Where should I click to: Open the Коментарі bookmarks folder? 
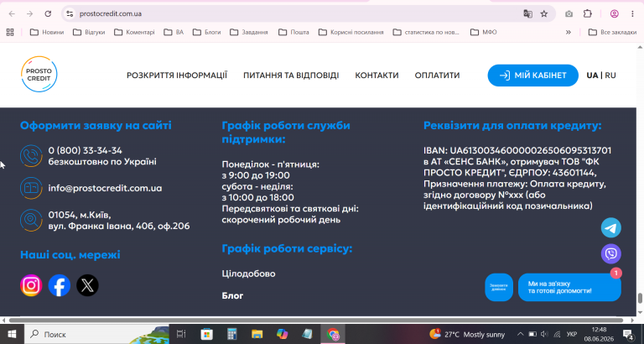click(134, 32)
